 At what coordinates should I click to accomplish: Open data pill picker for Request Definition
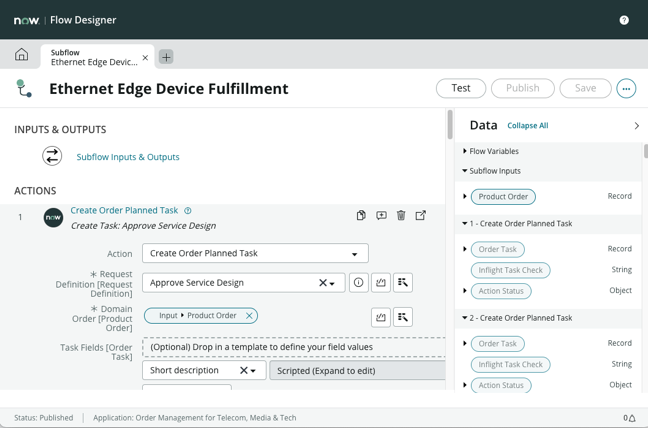(403, 283)
